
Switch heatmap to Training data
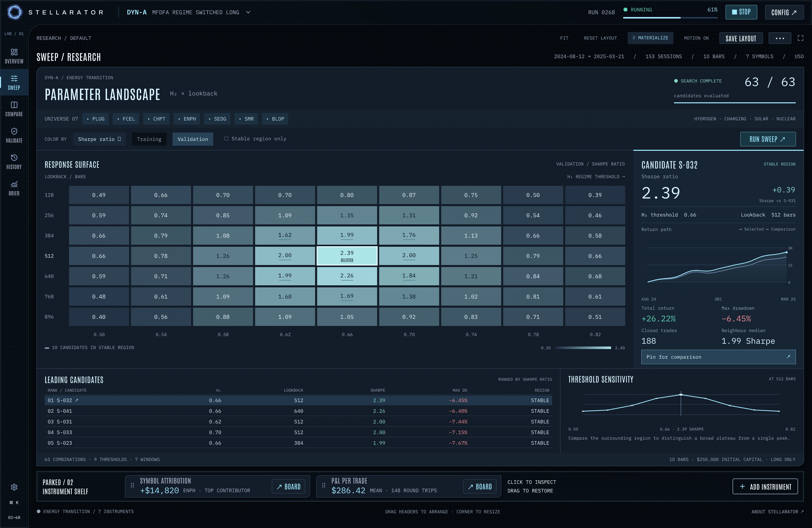pos(149,139)
